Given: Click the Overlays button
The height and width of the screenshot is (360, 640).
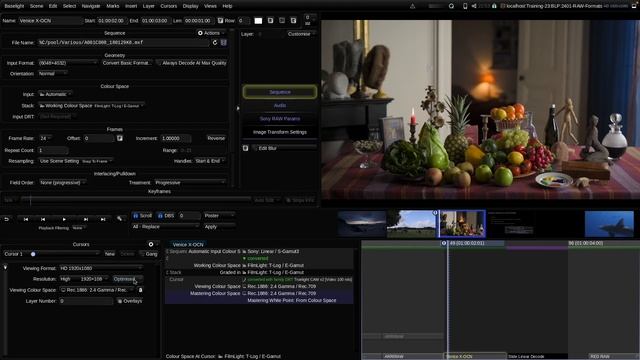Looking at the screenshot, I should point(130,301).
